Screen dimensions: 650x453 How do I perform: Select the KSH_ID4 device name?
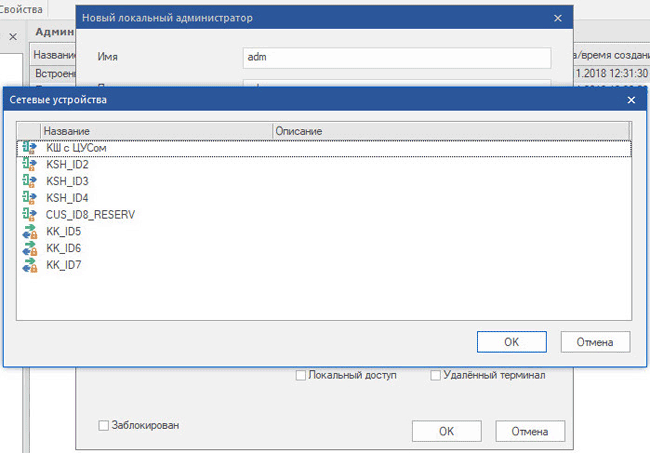pos(67,198)
